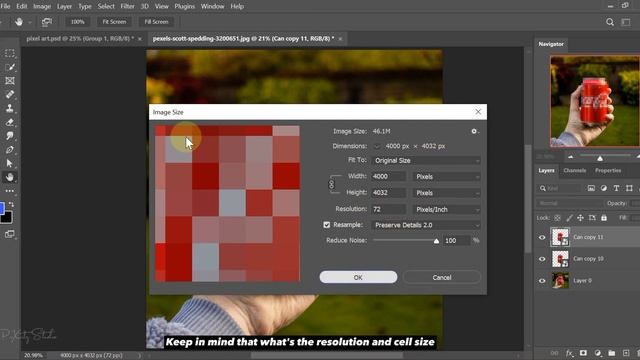
Task: Toggle Scroll All Windows icon
Action: tap(47, 22)
